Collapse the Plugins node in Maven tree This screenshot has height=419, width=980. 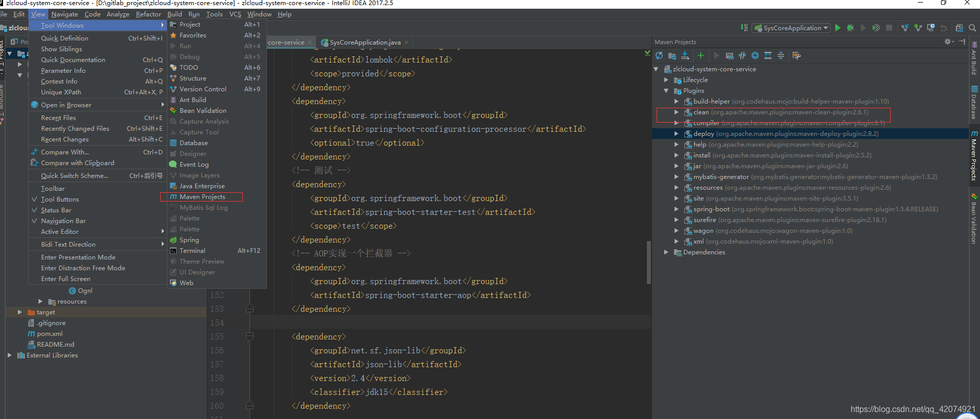pos(666,90)
